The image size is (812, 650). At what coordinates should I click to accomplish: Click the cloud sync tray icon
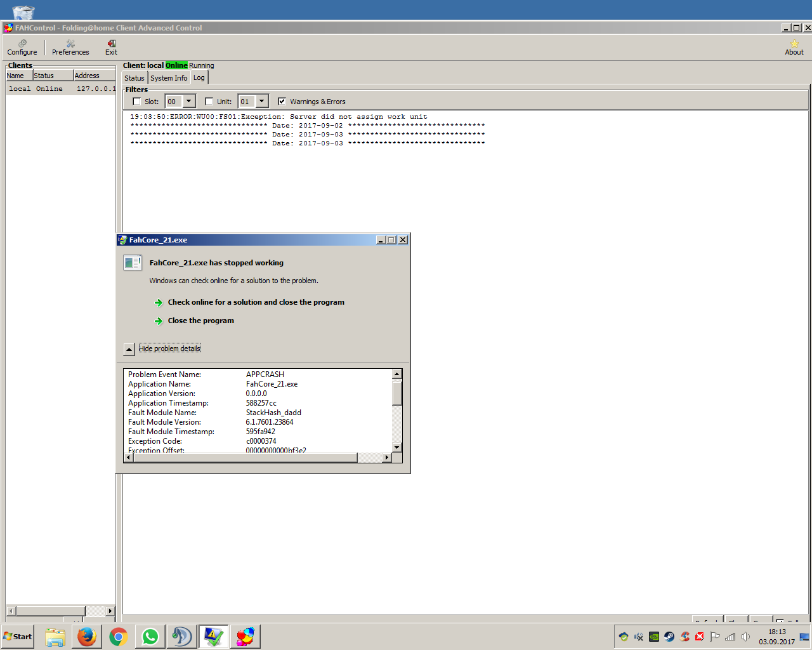pos(624,637)
